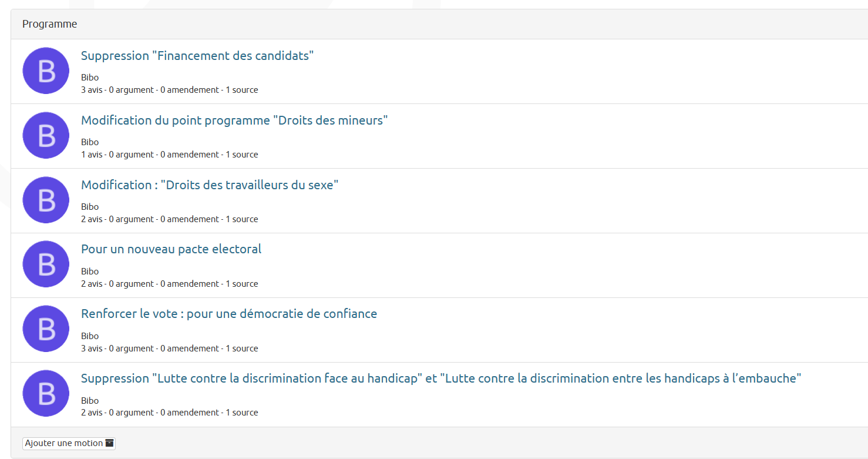Click author name Bibo under "Droits des travailleurs du sexe"
Image resolution: width=868 pixels, height=459 pixels.
[x=90, y=207]
